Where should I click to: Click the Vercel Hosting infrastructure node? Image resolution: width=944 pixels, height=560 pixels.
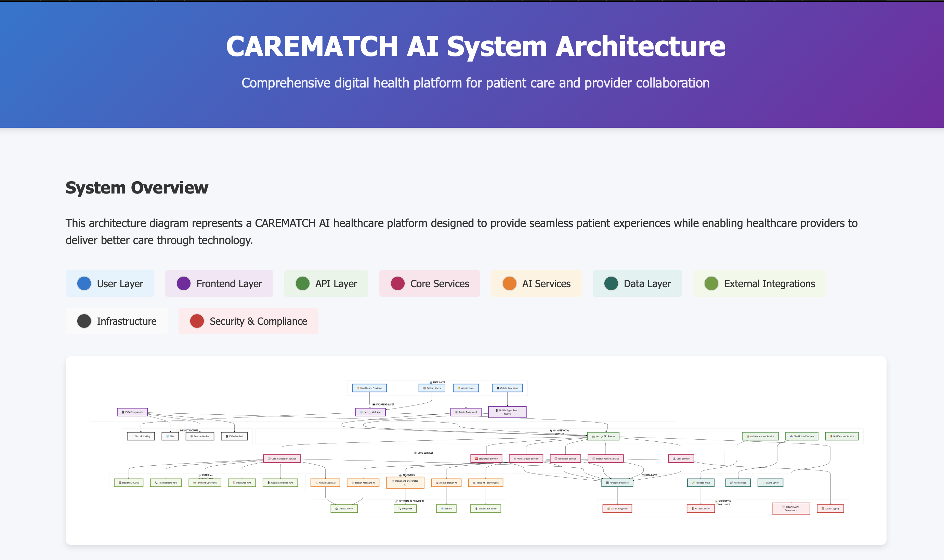[141, 436]
